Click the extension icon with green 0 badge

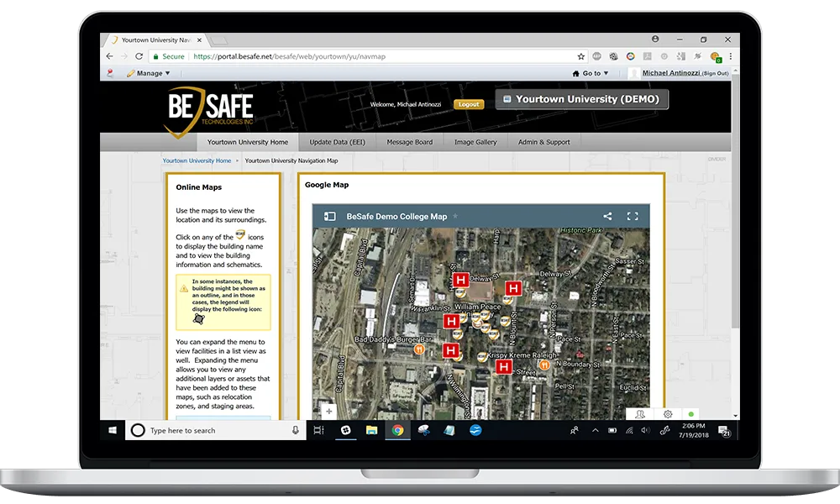pyautogui.click(x=715, y=57)
